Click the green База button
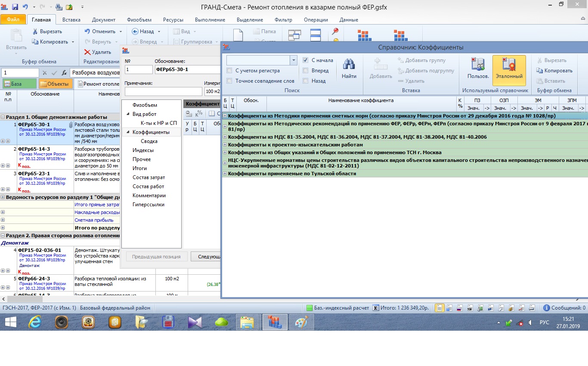The image size is (588, 366). pyautogui.click(x=19, y=84)
